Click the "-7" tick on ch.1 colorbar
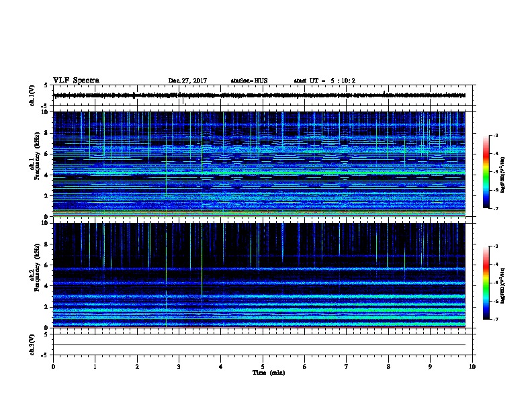Viewport: 532px width, 411px height. (x=495, y=208)
